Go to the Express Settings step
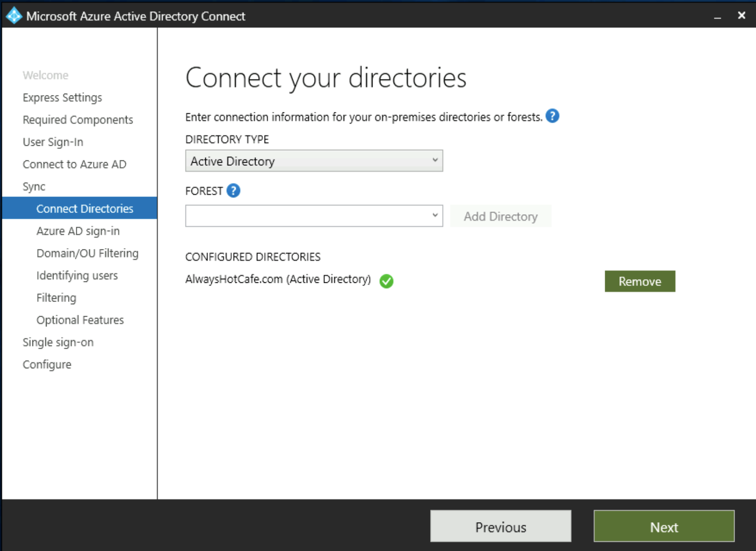The image size is (756, 551). click(x=62, y=97)
